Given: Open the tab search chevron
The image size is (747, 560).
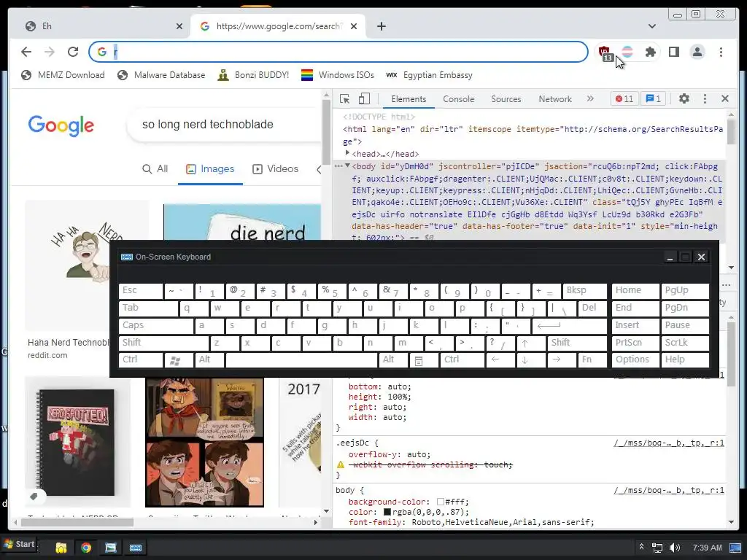Looking at the screenshot, I should tap(651, 26).
